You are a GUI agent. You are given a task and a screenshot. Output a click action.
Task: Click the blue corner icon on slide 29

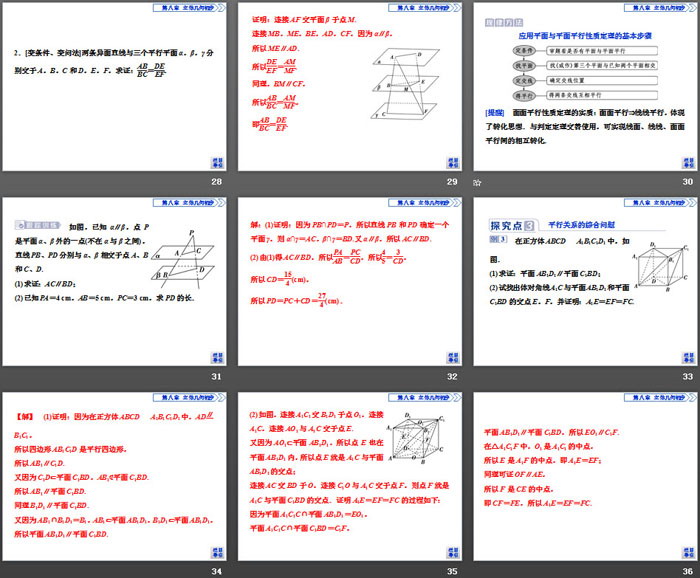453,163
